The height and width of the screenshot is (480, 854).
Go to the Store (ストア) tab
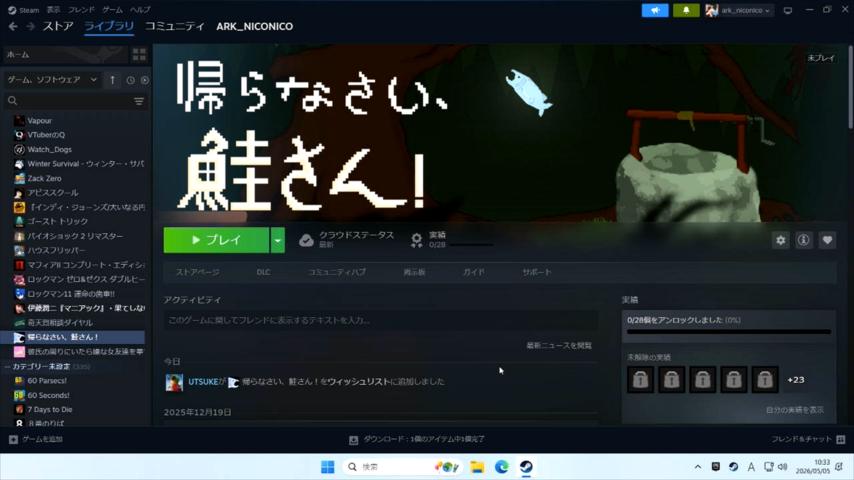click(x=58, y=26)
